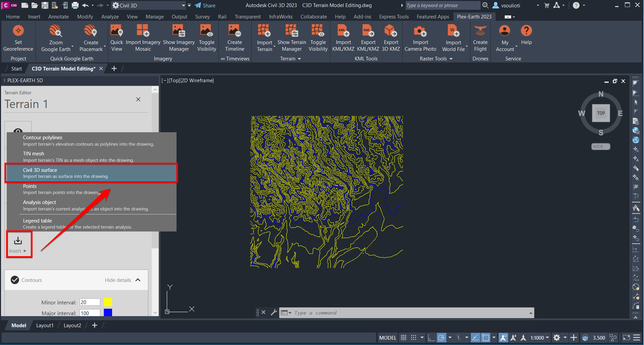Select the Export 3D KMZ tool
The image size is (644, 345).
point(391,38)
